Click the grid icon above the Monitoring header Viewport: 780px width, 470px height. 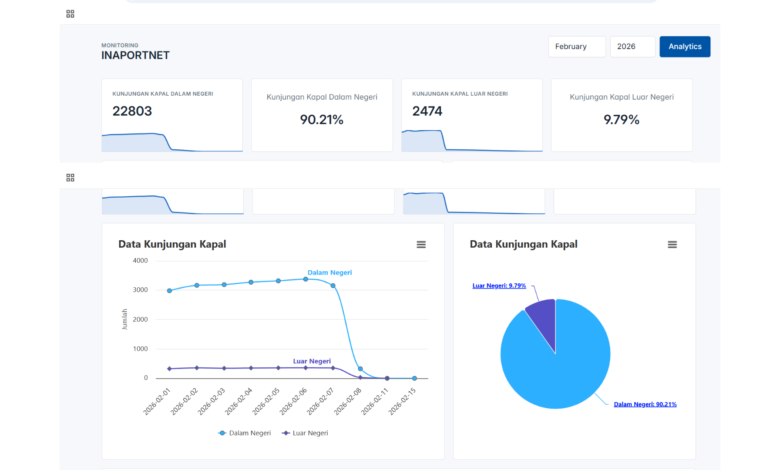(x=70, y=14)
